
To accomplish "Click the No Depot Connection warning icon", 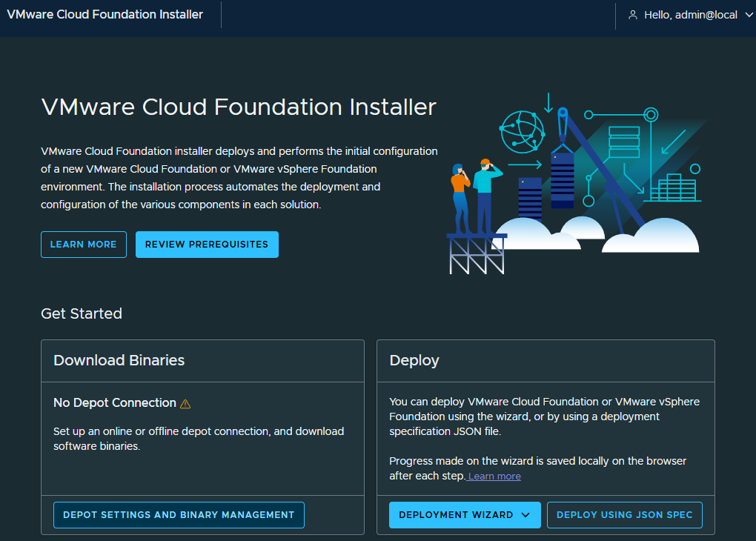I will coord(185,404).
